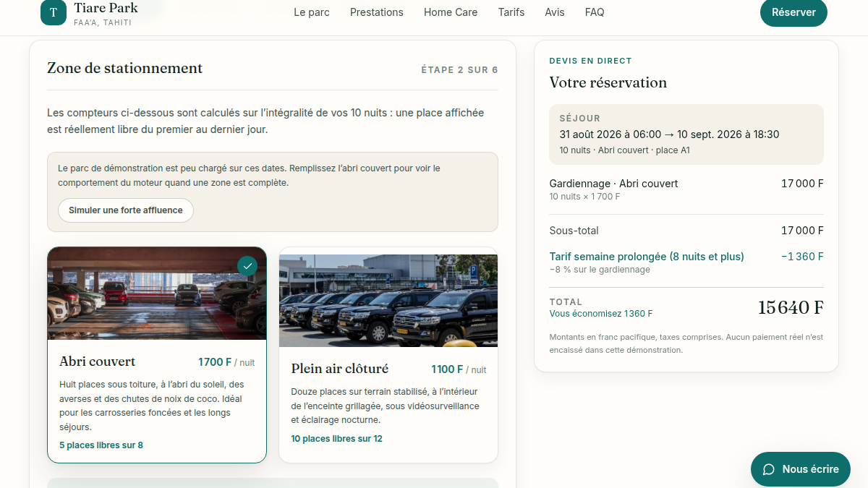The height and width of the screenshot is (488, 868).
Task: Go to the Home Care section
Action: point(451,12)
